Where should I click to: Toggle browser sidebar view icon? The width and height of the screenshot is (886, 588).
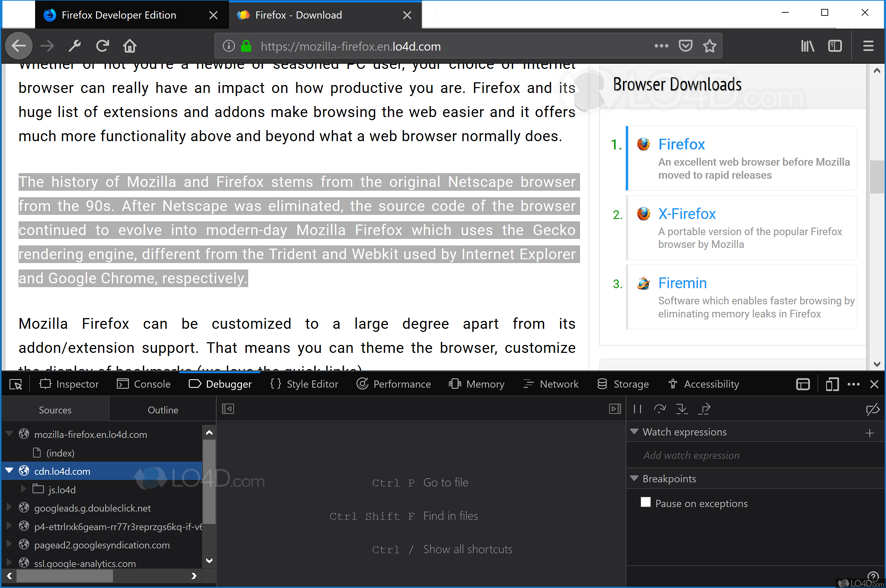point(835,46)
